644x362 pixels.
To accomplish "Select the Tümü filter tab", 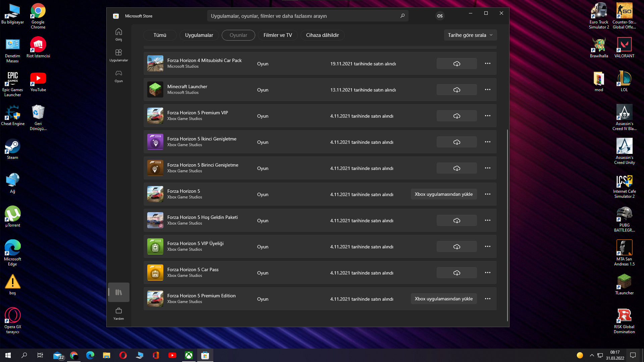I will pyautogui.click(x=160, y=35).
